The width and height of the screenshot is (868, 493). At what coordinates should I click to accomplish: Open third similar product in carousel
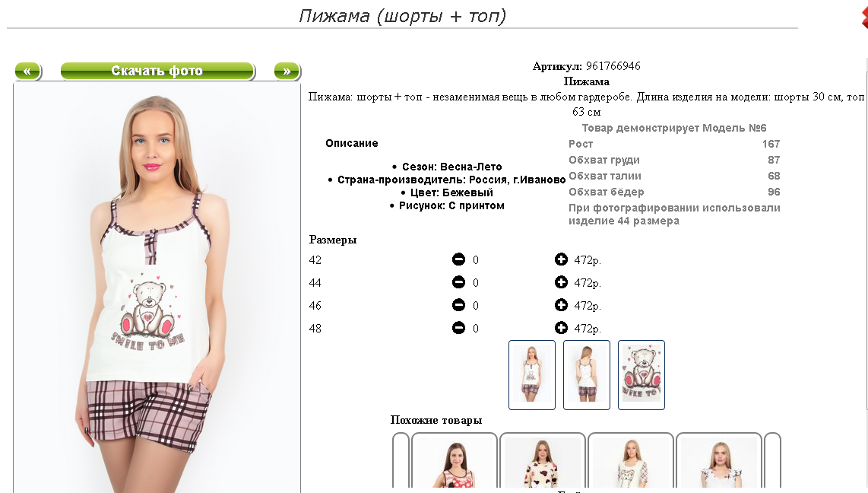click(x=631, y=462)
